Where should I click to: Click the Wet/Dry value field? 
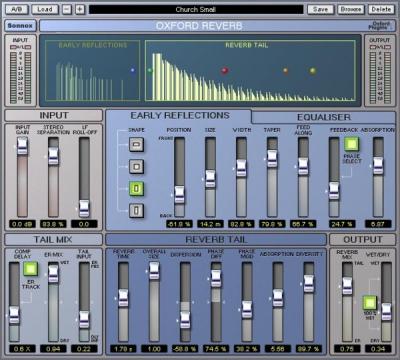(378, 349)
